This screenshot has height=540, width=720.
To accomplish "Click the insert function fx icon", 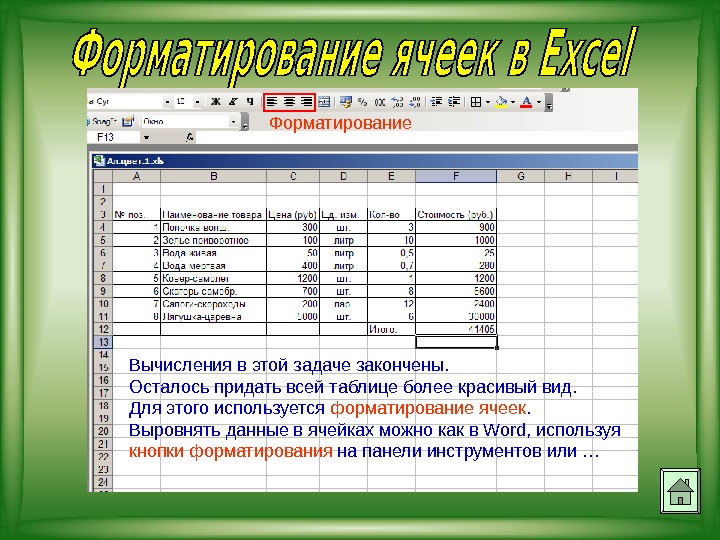I will 189,137.
